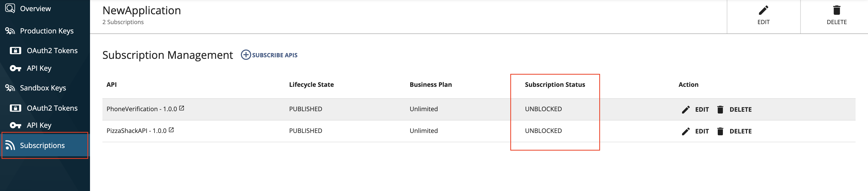Image resolution: width=868 pixels, height=191 pixels.
Task: Open API Key under Sandbox Keys
Action: 39,125
